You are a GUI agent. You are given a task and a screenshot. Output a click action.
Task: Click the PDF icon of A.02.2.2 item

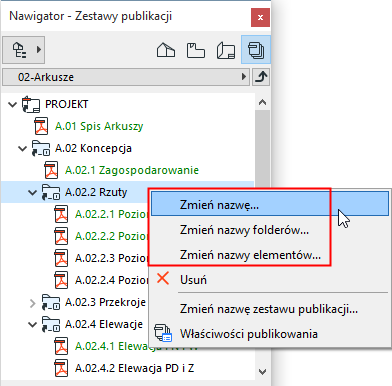[x=61, y=236]
